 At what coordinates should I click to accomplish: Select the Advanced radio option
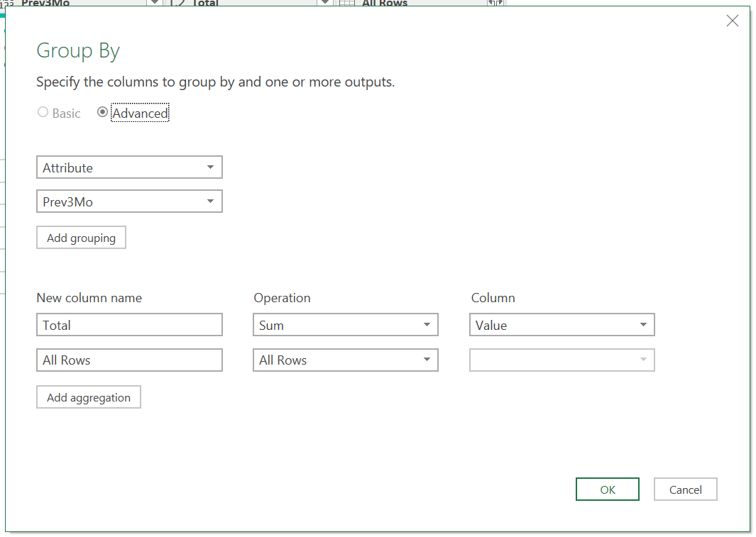102,112
